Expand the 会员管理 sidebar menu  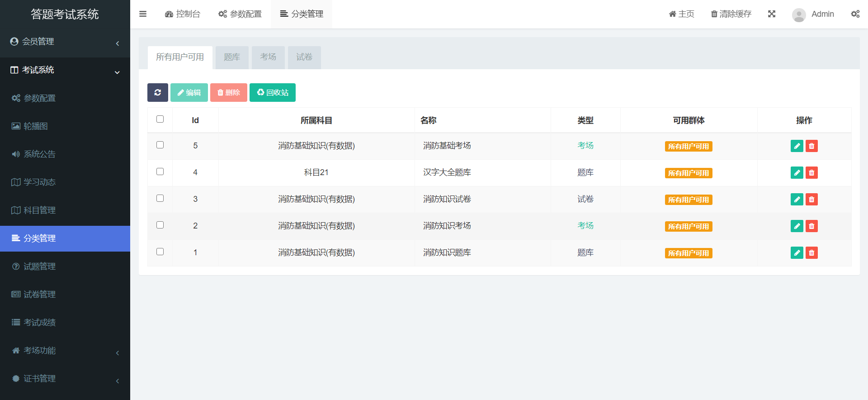click(65, 42)
